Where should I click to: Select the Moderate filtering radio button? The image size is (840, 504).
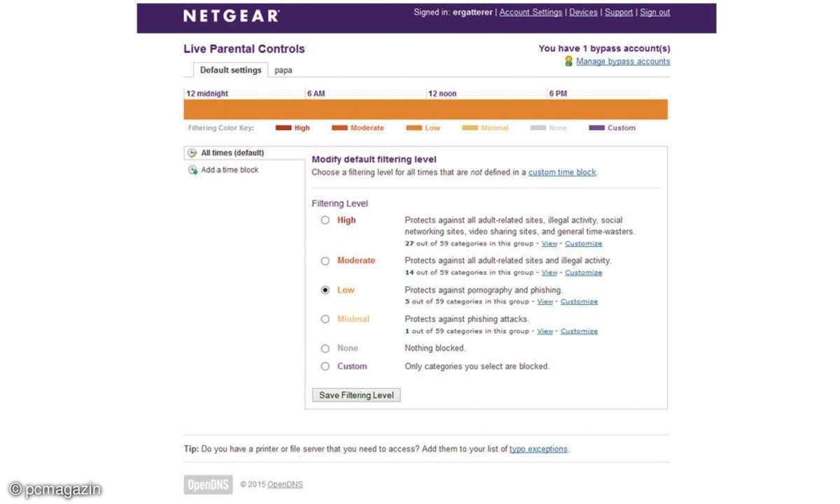pos(325,261)
